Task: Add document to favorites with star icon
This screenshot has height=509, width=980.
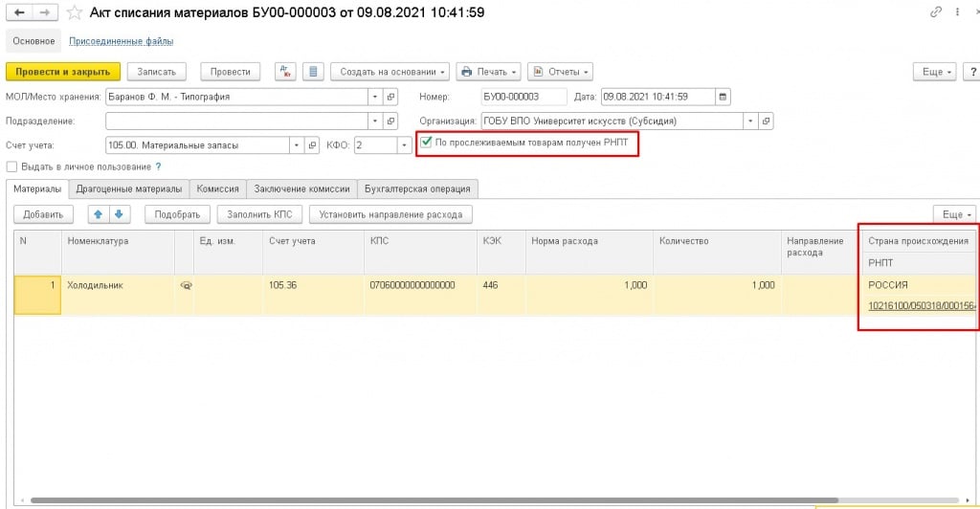Action: (x=74, y=13)
